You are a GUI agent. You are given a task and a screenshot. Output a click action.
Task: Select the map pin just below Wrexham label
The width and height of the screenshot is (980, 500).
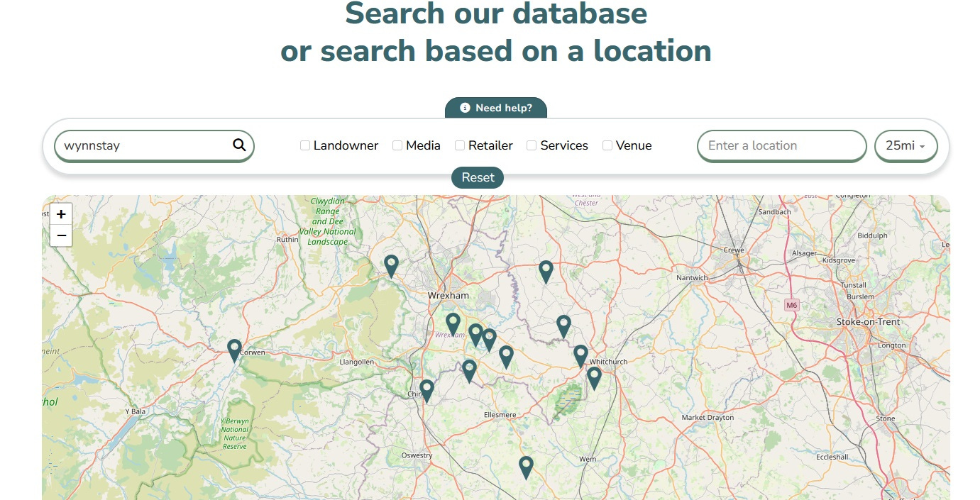coord(453,324)
